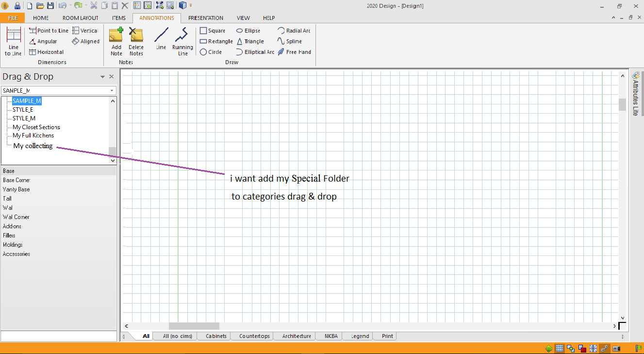The height and width of the screenshot is (354, 644).
Task: Close the Drag & Drop panel
Action: pyautogui.click(x=112, y=77)
